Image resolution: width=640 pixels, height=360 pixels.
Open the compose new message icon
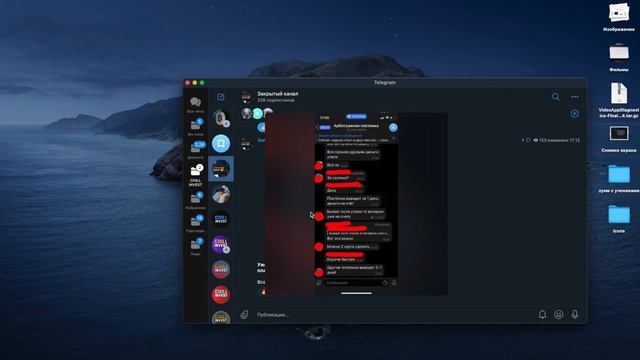(221, 97)
